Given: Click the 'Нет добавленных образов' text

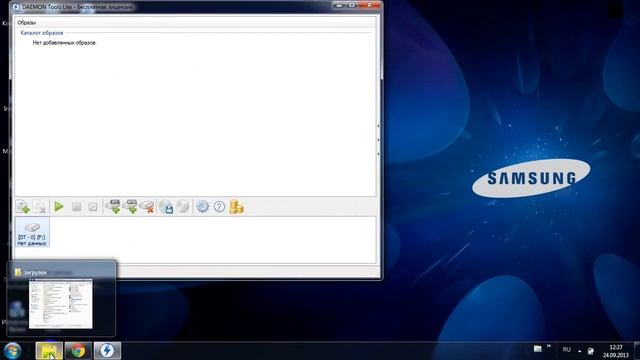Looking at the screenshot, I should click(x=64, y=42).
